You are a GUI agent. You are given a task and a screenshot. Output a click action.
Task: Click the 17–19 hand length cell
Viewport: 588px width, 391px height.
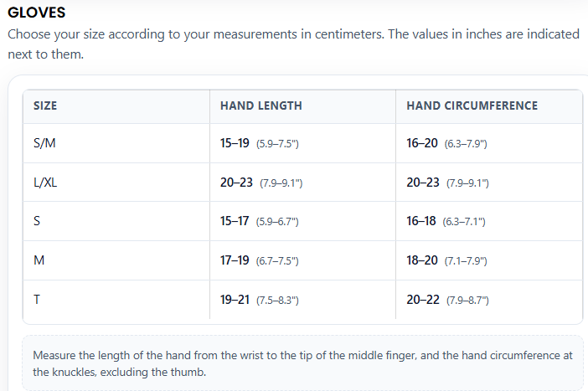[x=302, y=260]
